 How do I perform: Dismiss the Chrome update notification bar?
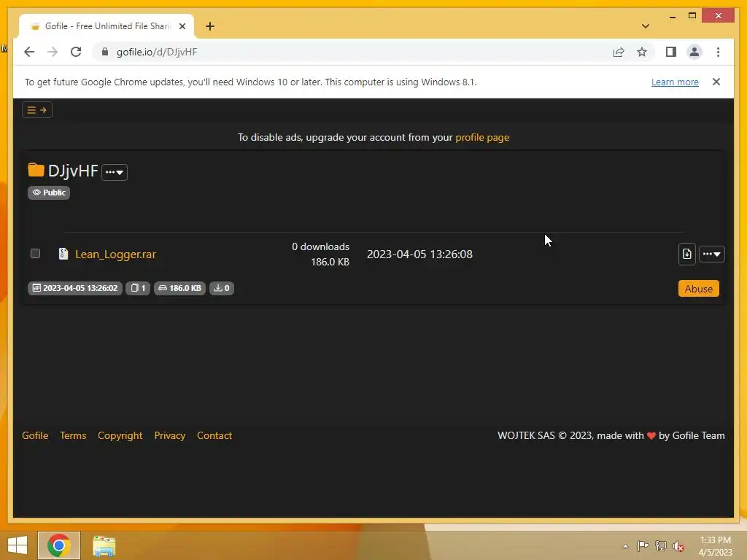tap(716, 82)
